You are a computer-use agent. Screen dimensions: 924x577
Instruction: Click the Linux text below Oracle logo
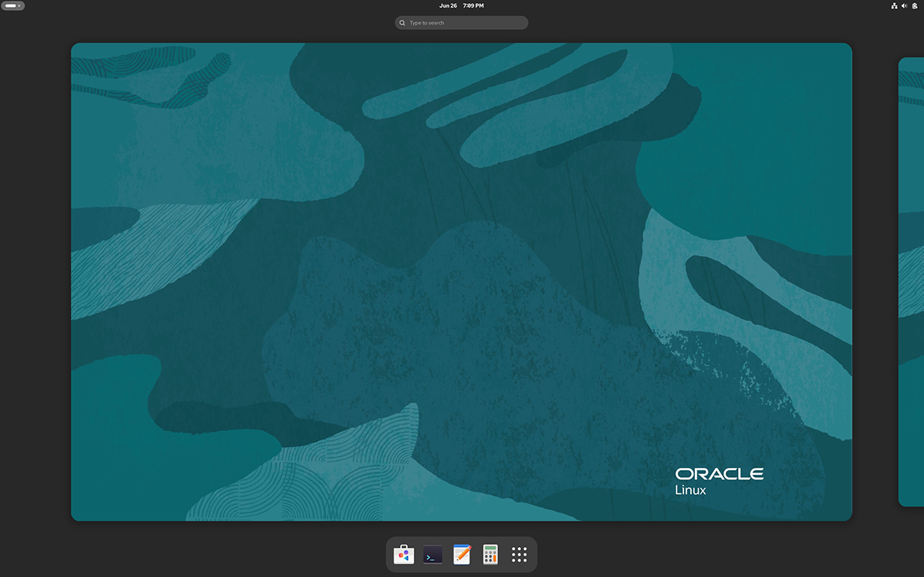(x=690, y=490)
